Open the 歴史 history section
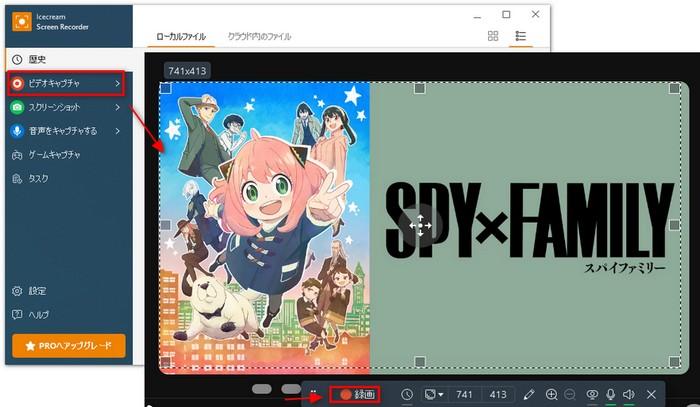 71,59
